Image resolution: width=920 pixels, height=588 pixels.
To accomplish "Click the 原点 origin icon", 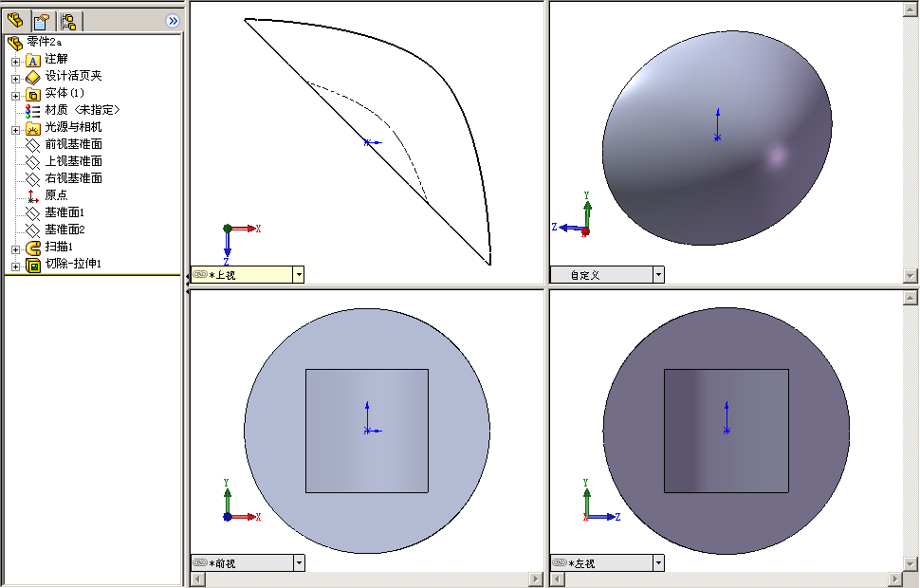I will point(33,196).
